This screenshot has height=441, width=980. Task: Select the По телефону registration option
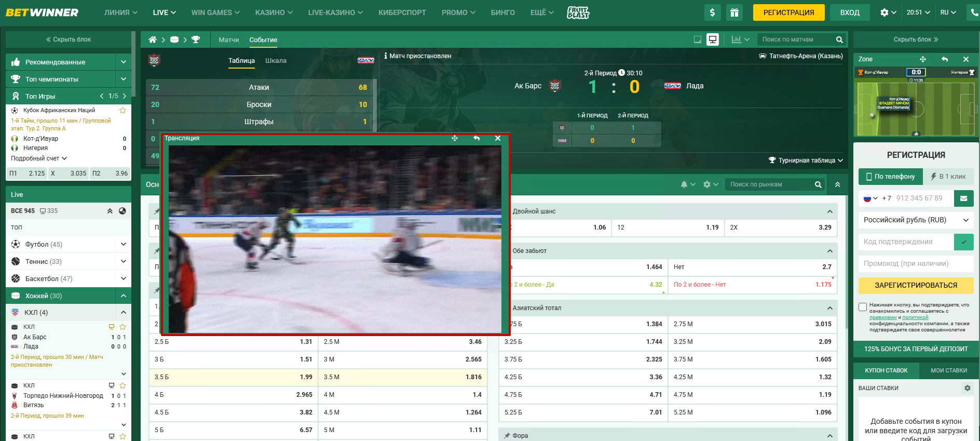click(890, 177)
